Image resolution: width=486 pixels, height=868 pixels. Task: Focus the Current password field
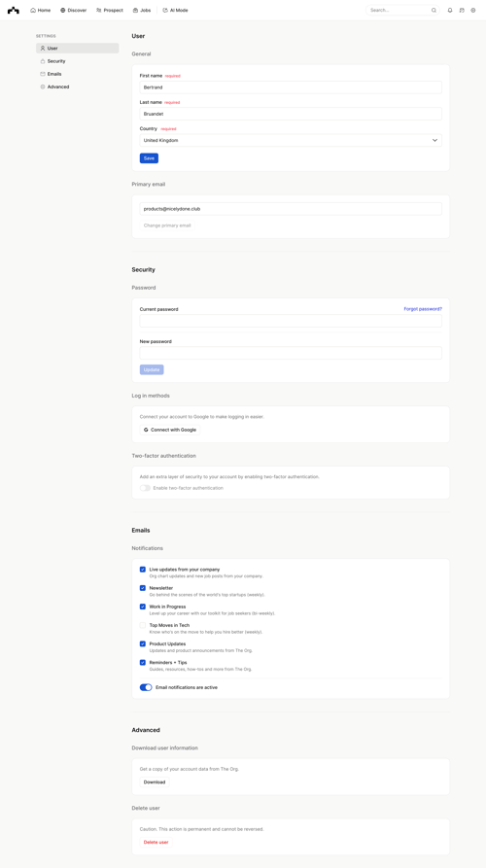(291, 321)
